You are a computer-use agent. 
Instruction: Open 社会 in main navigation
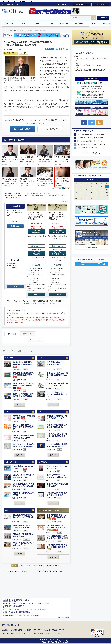click(x=51, y=23)
